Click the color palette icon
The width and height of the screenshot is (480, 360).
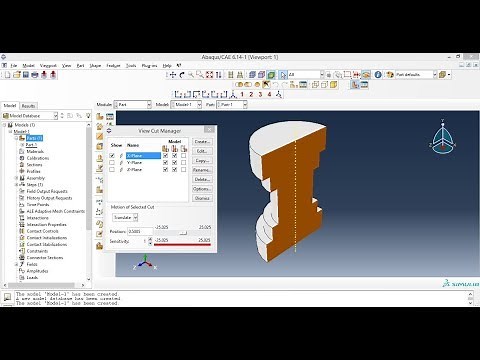[x=390, y=75]
